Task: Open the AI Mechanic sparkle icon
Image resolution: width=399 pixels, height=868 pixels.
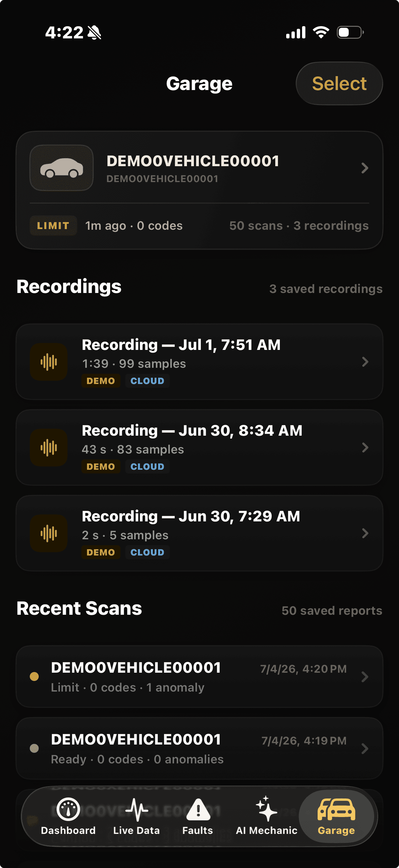Action: tap(266, 809)
